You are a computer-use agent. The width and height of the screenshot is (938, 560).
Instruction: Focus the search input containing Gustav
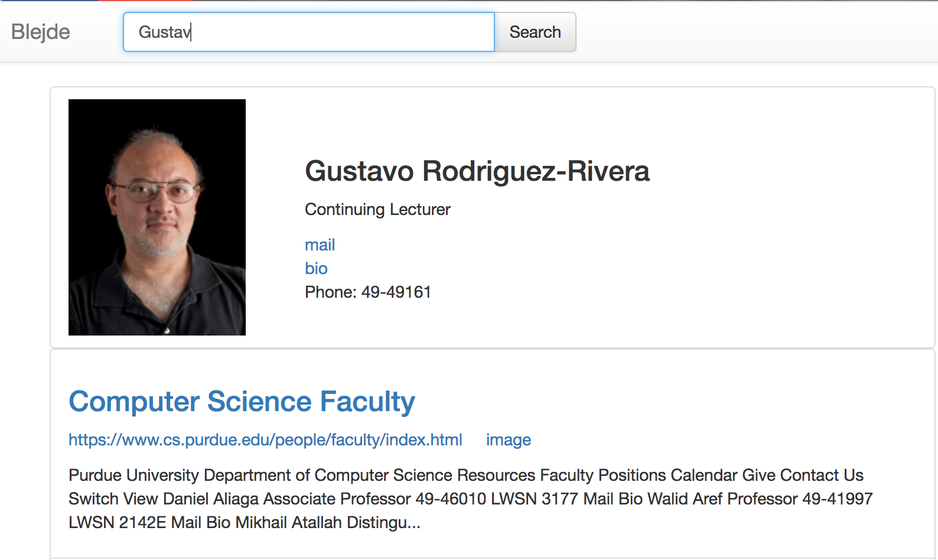pos(308,32)
